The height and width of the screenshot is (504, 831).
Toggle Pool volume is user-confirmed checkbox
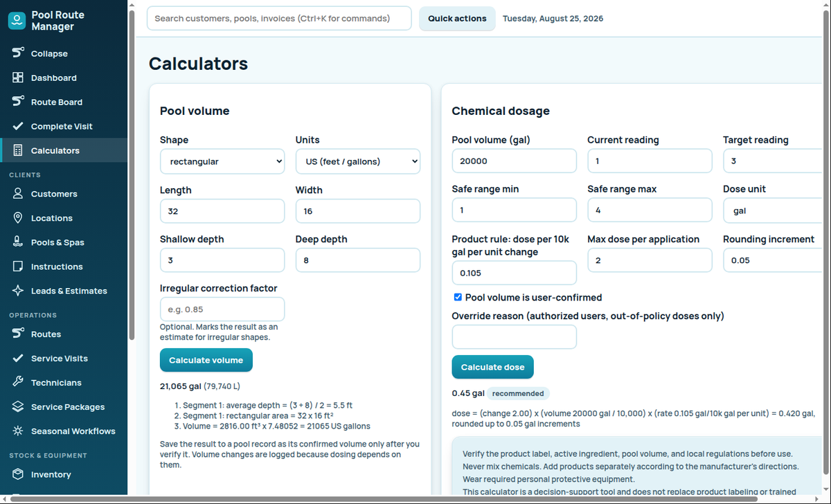[458, 297]
